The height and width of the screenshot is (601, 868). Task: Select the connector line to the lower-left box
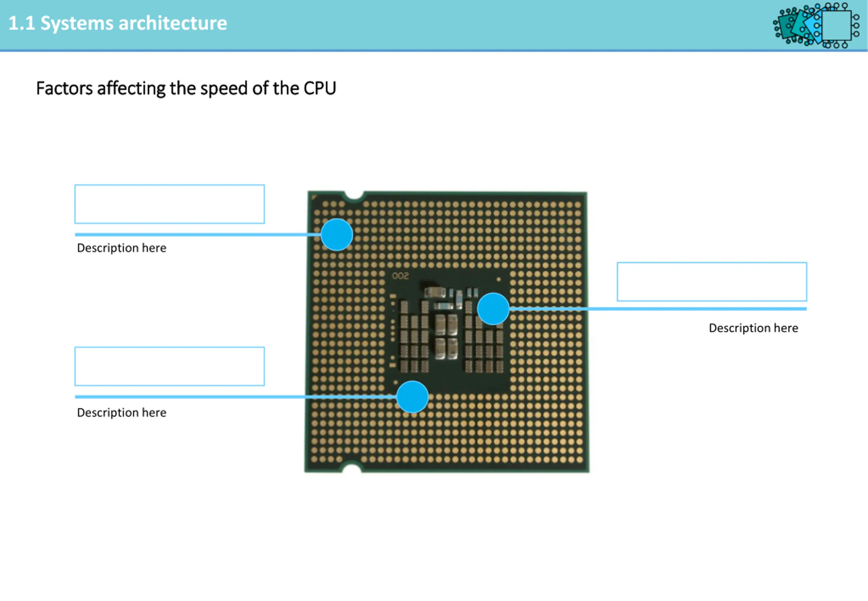point(236,397)
